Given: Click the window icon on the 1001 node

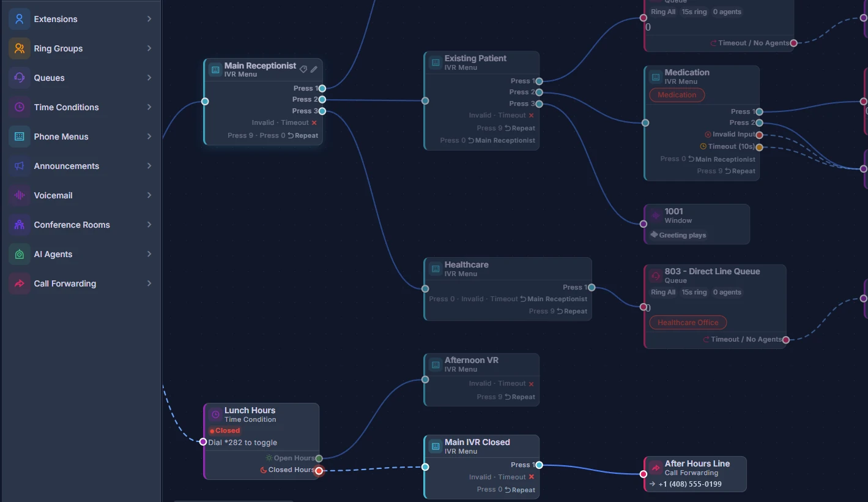Looking at the screenshot, I should 656,215.
